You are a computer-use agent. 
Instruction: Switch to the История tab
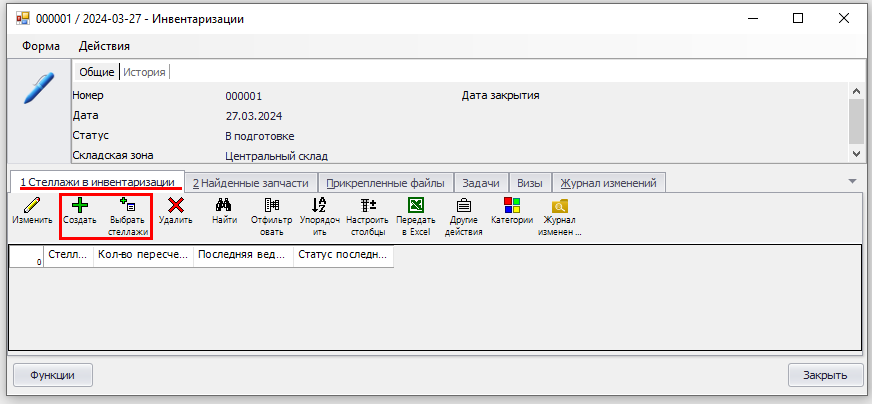pos(144,72)
